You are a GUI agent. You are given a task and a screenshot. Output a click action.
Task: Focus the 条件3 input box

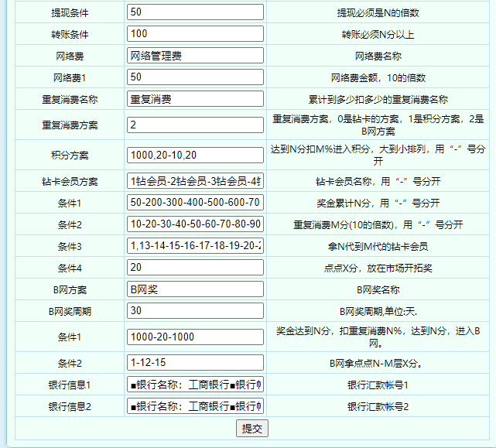coord(195,246)
